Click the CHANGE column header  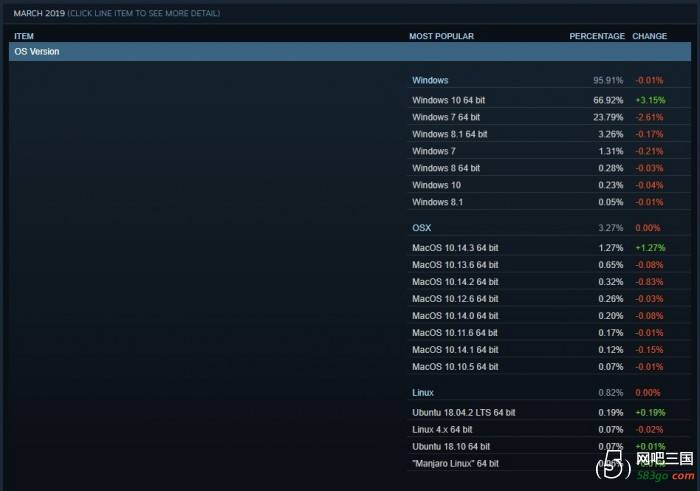pos(650,36)
